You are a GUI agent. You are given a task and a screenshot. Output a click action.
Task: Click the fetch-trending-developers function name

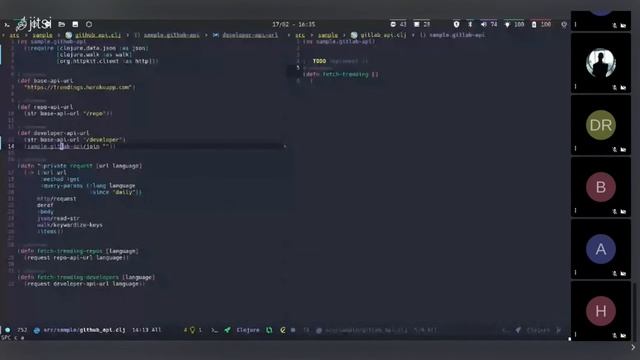(78, 277)
